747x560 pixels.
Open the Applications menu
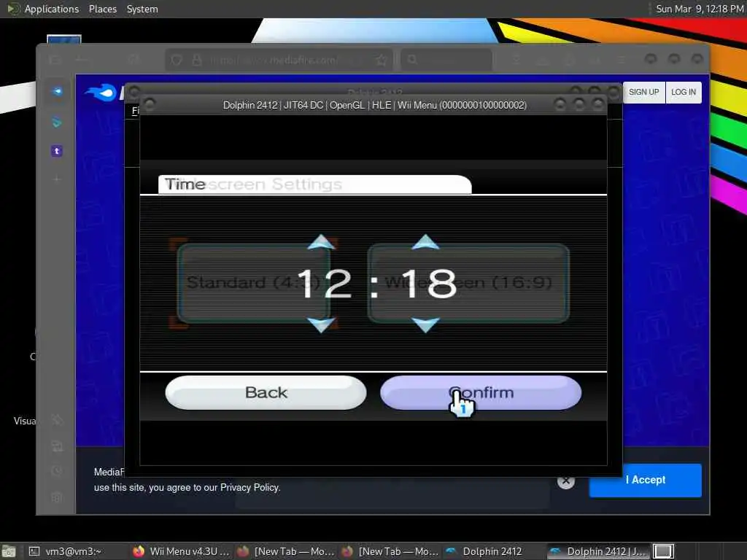(x=52, y=9)
